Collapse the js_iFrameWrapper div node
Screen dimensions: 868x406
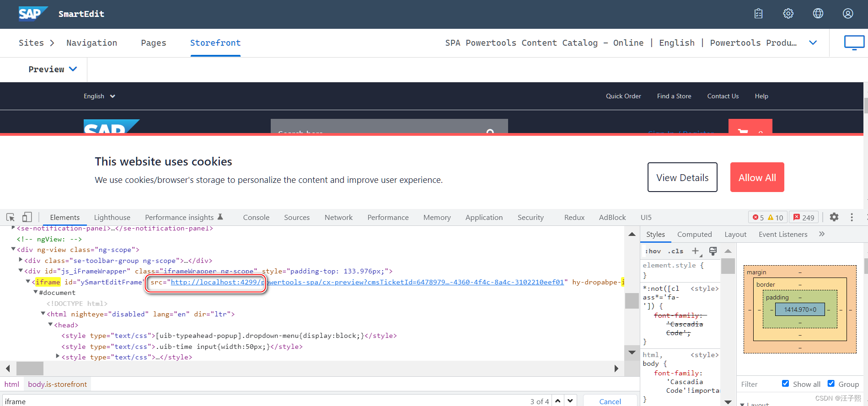pos(20,271)
